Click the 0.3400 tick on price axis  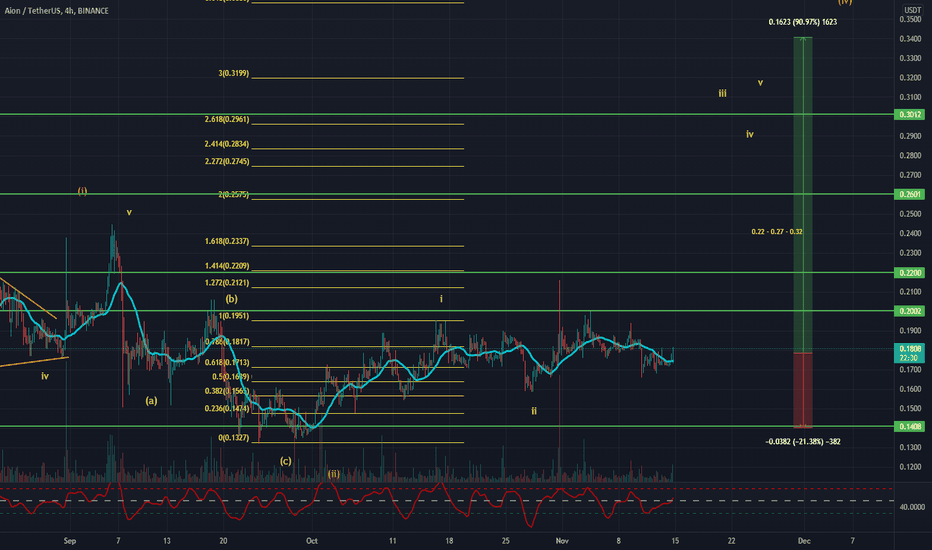click(910, 39)
